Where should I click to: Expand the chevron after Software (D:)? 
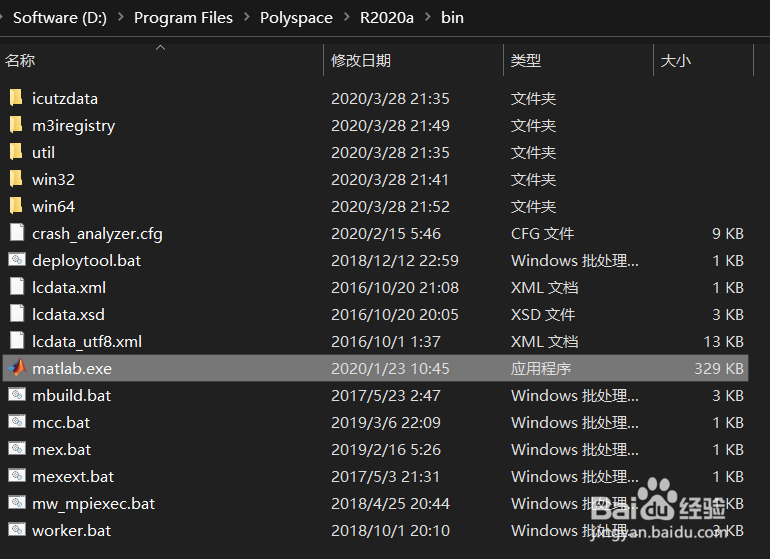point(120,17)
